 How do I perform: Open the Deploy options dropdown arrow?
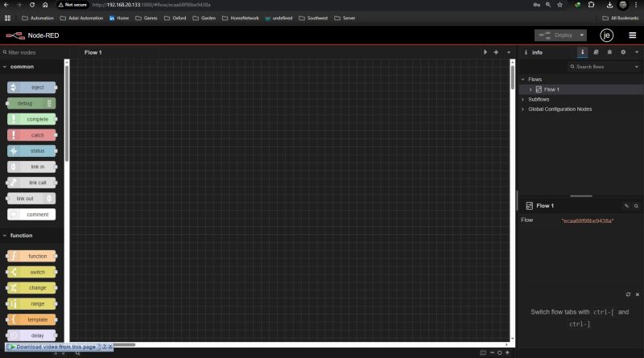click(581, 35)
